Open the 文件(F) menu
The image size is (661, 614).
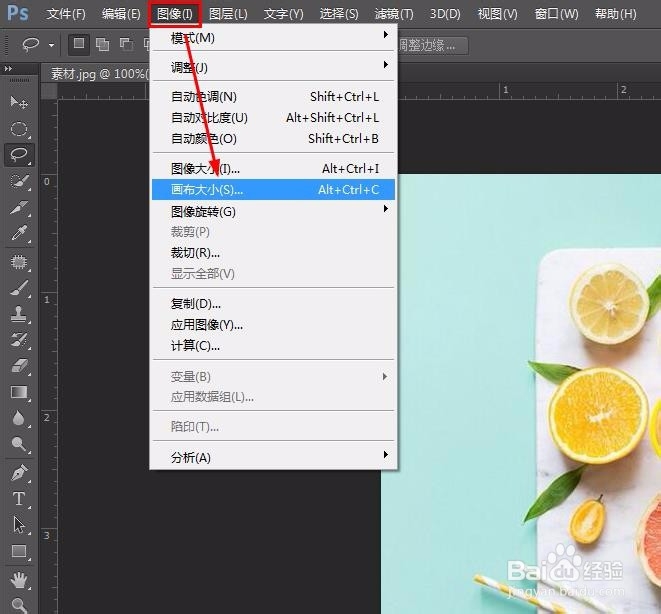click(66, 14)
